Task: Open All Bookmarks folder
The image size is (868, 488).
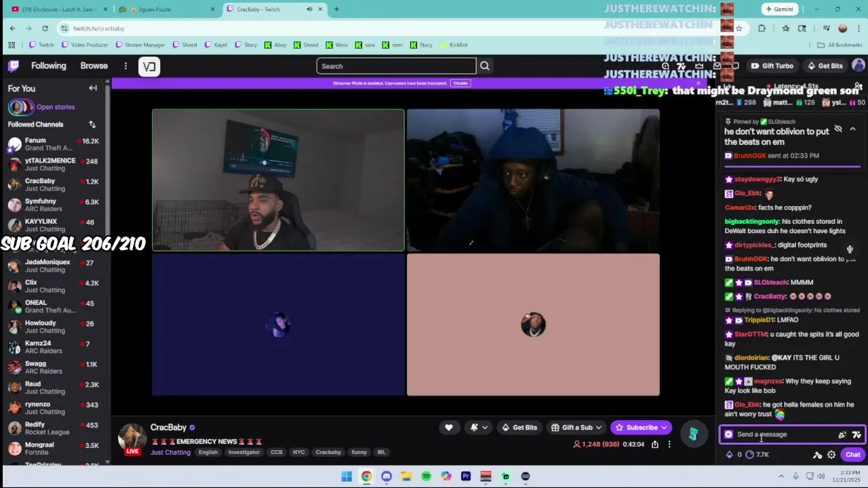Action: pyautogui.click(x=840, y=45)
